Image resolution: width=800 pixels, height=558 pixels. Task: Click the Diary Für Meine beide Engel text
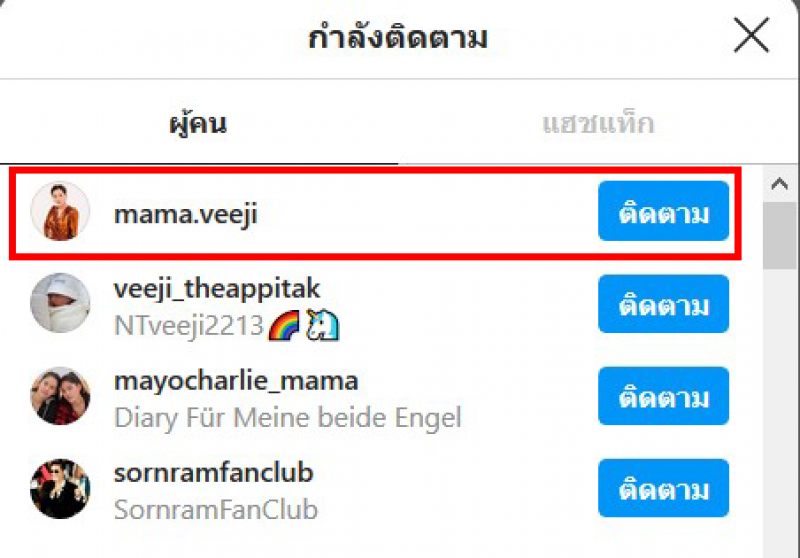point(288,418)
